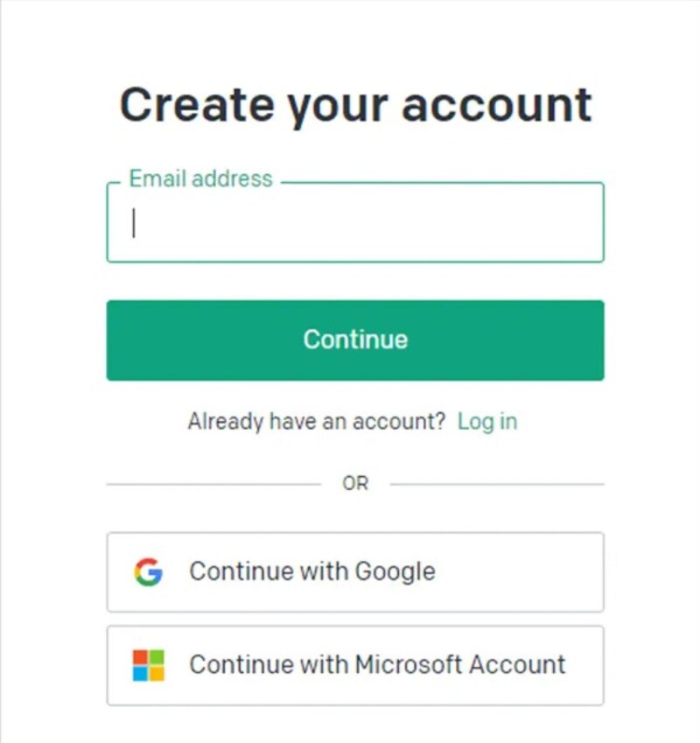Click the word 'account' in the heading

(497, 106)
